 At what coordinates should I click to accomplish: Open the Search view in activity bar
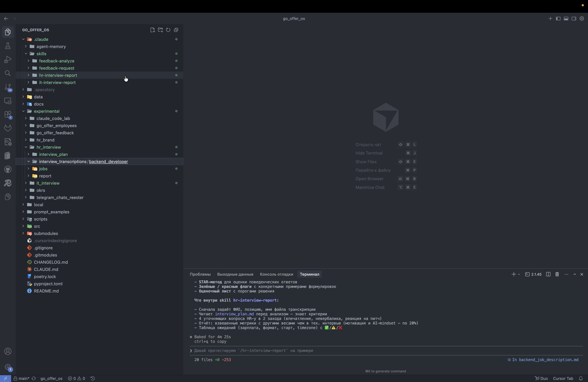8,73
